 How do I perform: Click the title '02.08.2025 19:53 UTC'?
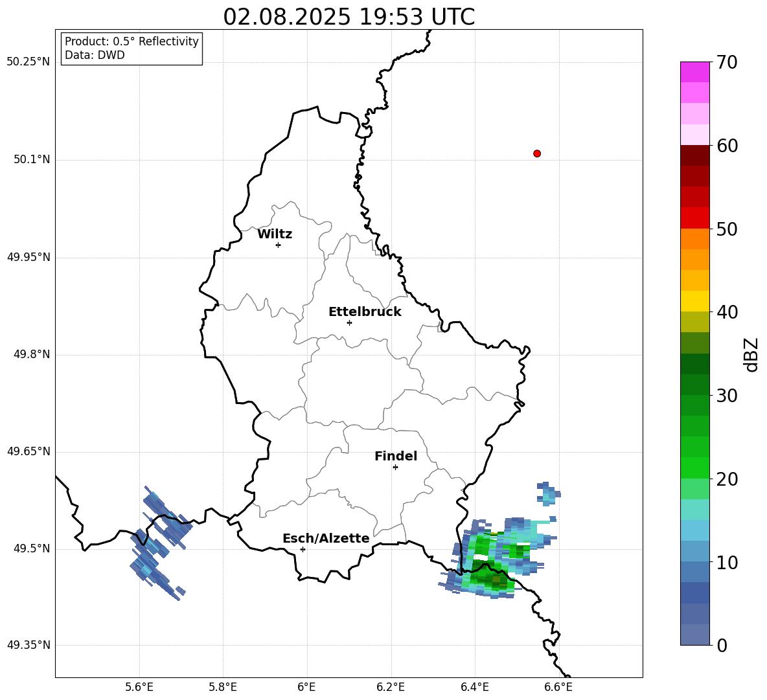click(349, 17)
